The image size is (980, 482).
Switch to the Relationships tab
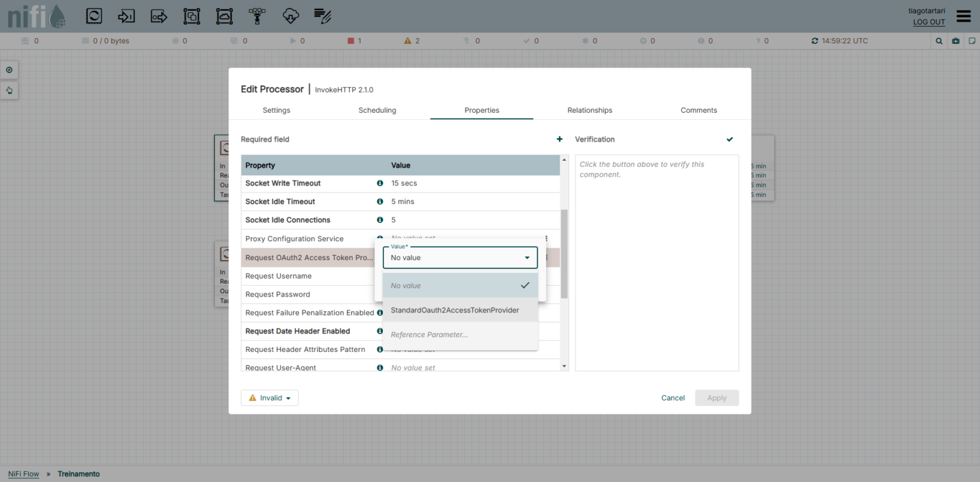click(590, 110)
